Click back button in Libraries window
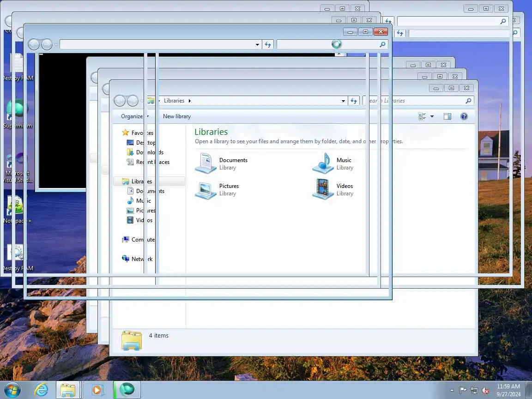Image resolution: width=532 pixels, height=399 pixels. point(120,101)
